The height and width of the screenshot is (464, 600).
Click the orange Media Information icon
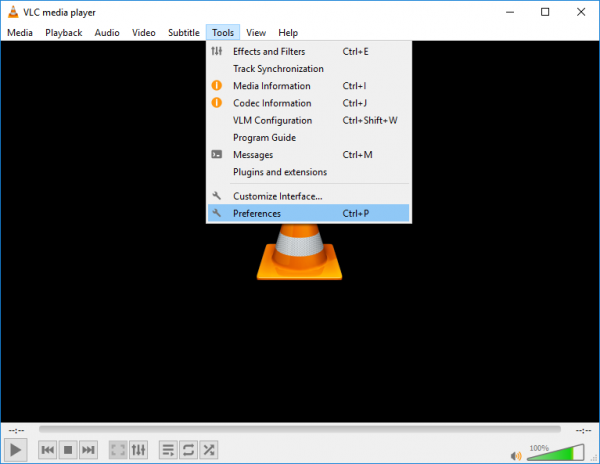click(217, 85)
